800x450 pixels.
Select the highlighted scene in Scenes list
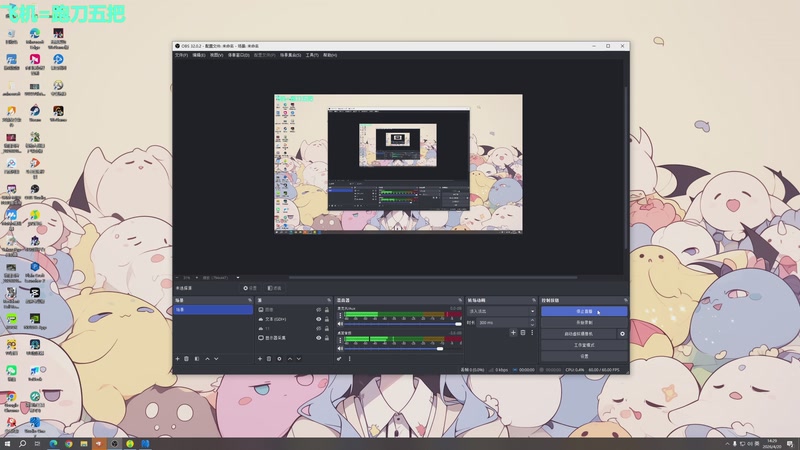[213, 310]
